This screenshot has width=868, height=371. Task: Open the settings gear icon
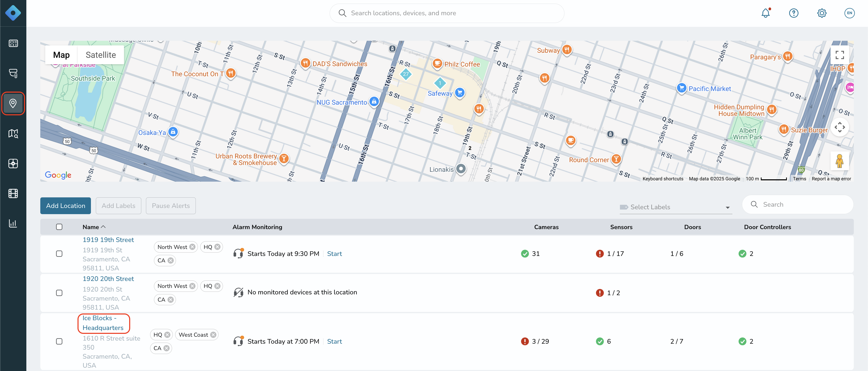[x=822, y=13]
